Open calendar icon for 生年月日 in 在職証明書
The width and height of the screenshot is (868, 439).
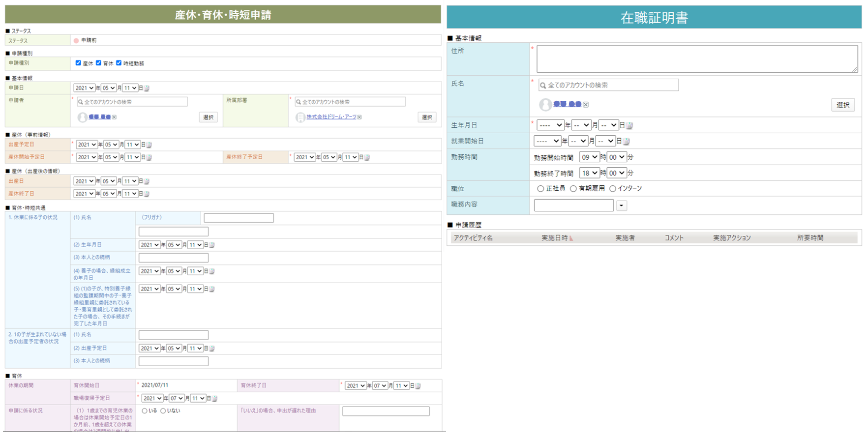pos(629,126)
